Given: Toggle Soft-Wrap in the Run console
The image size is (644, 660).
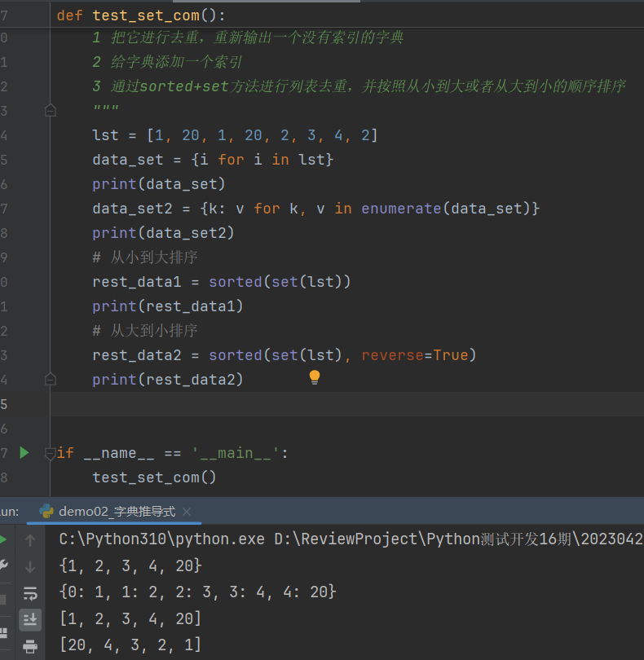Looking at the screenshot, I should (x=30, y=593).
